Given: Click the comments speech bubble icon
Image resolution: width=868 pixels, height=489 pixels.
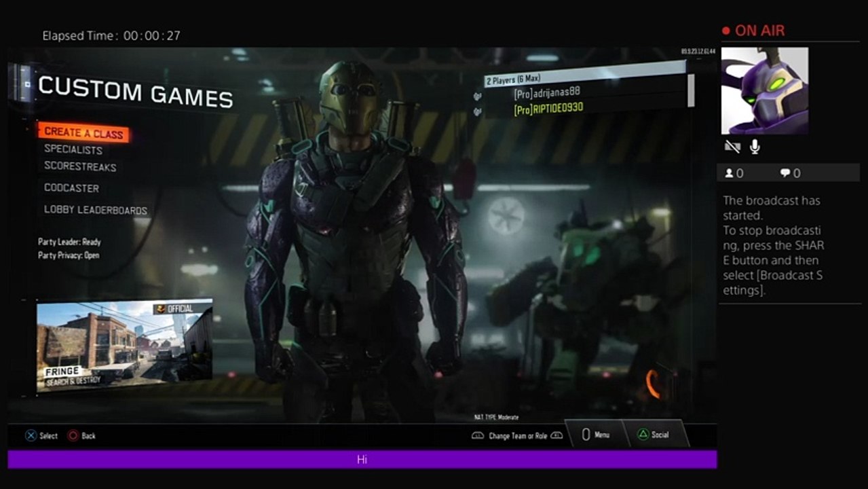Looking at the screenshot, I should click(785, 173).
